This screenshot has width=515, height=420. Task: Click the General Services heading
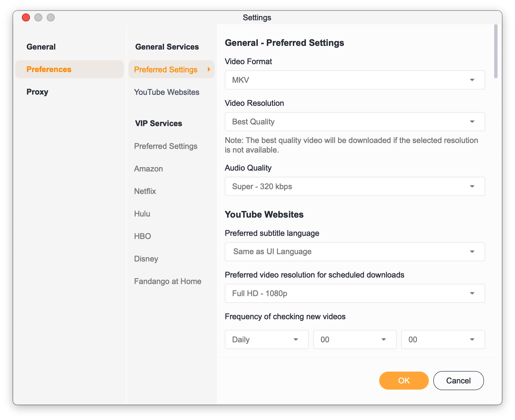point(167,47)
